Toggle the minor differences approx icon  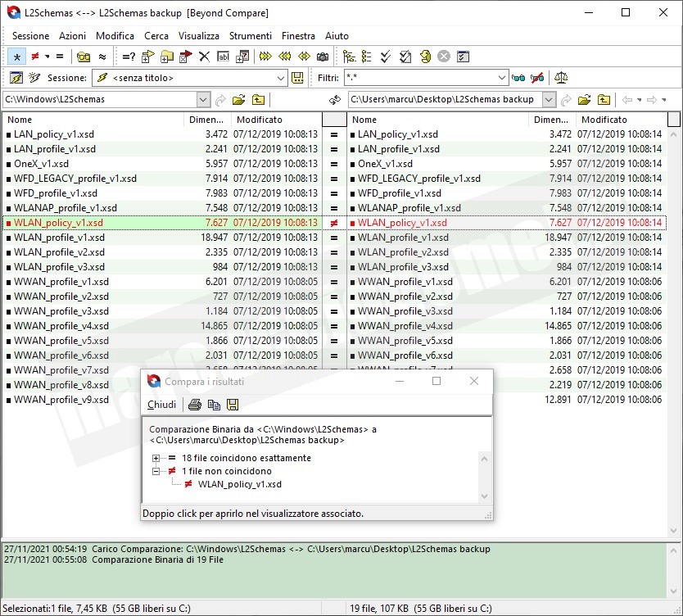(102, 57)
